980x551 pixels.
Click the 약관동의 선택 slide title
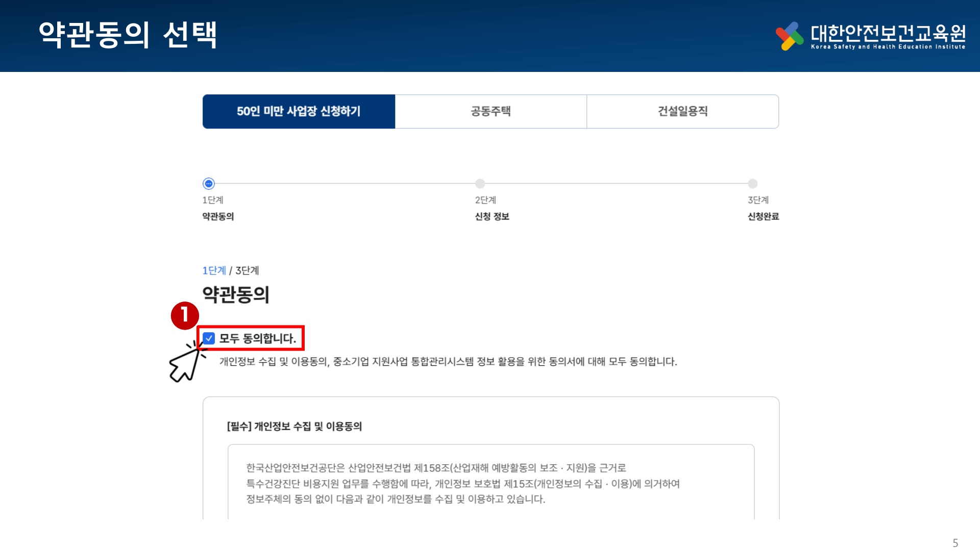click(128, 35)
